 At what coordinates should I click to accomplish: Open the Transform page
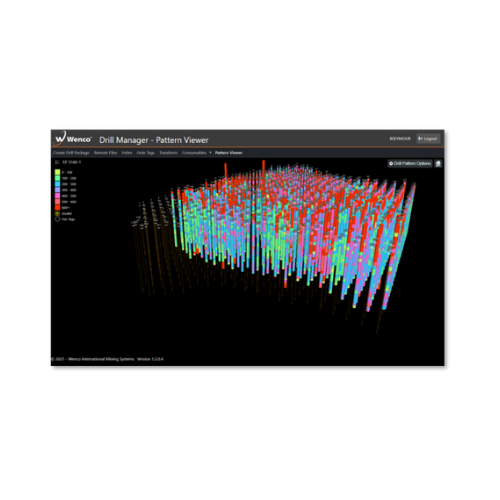[x=168, y=153]
